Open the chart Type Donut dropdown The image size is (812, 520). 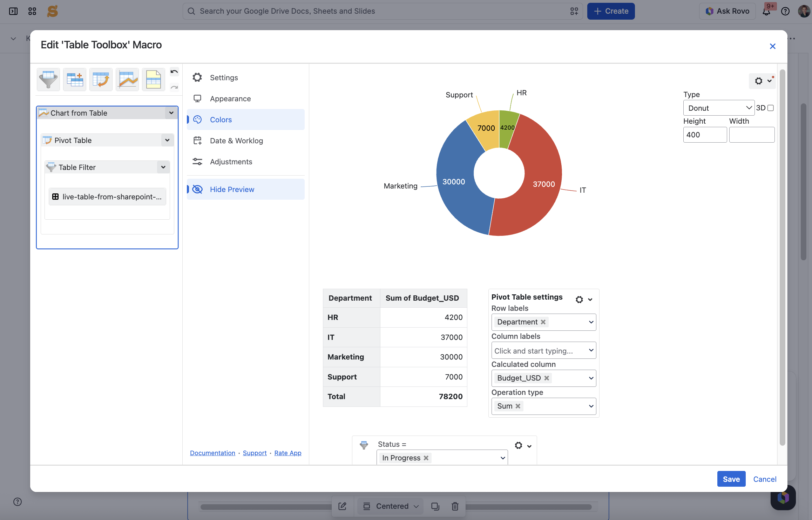click(x=719, y=108)
